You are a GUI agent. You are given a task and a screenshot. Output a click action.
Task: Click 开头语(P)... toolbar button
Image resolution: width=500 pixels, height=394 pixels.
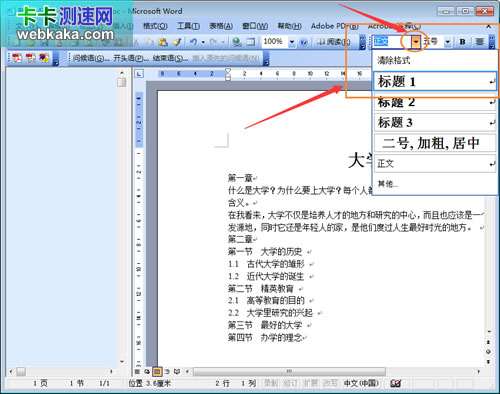point(131,58)
